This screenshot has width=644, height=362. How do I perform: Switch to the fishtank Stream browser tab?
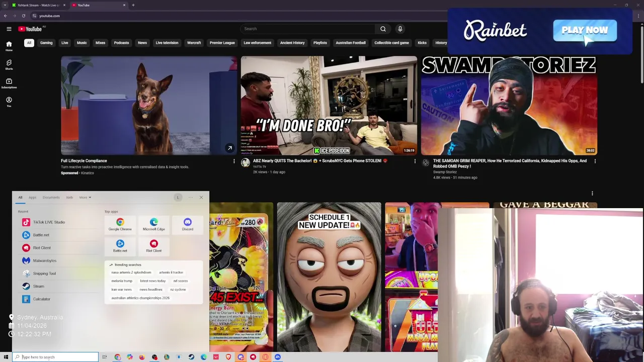tap(38, 5)
